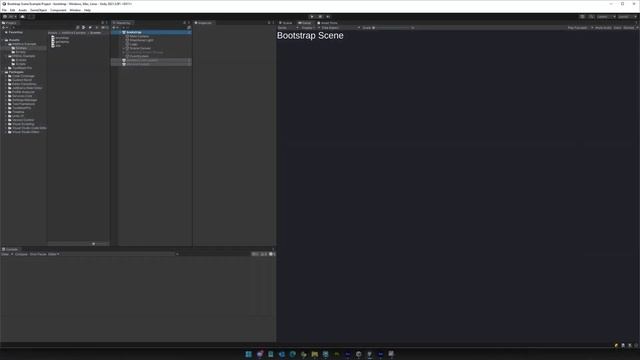Image resolution: width=640 pixels, height=360 pixels.
Task: Click the first scene asset in Project file list
Action: pos(60,38)
